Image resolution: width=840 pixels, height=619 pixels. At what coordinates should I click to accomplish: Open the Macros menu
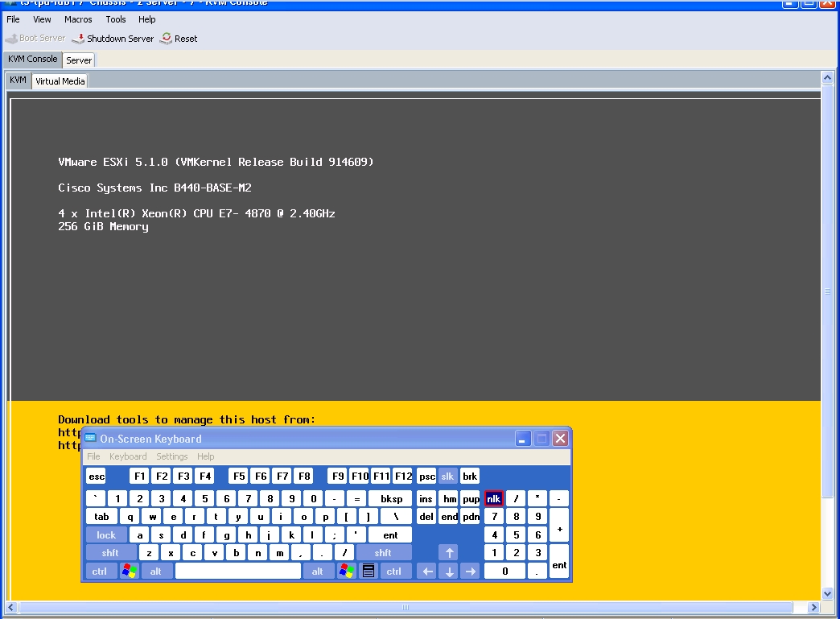point(78,19)
